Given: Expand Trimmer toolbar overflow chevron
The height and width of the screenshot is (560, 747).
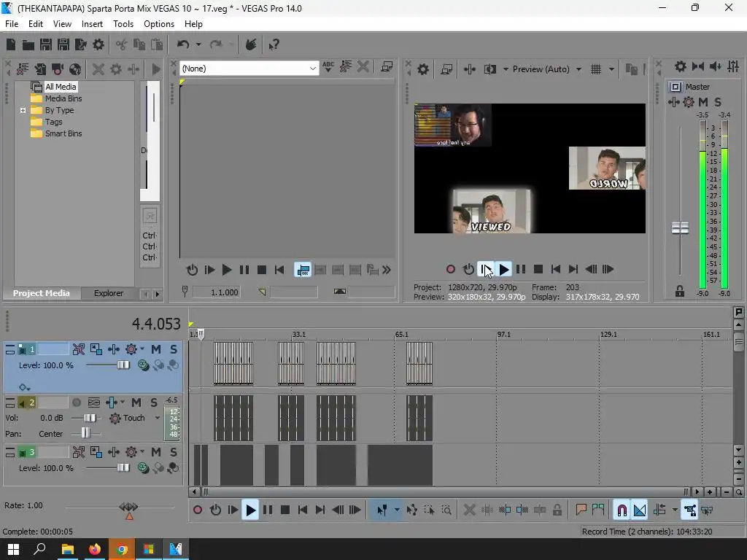Looking at the screenshot, I should [x=387, y=270].
